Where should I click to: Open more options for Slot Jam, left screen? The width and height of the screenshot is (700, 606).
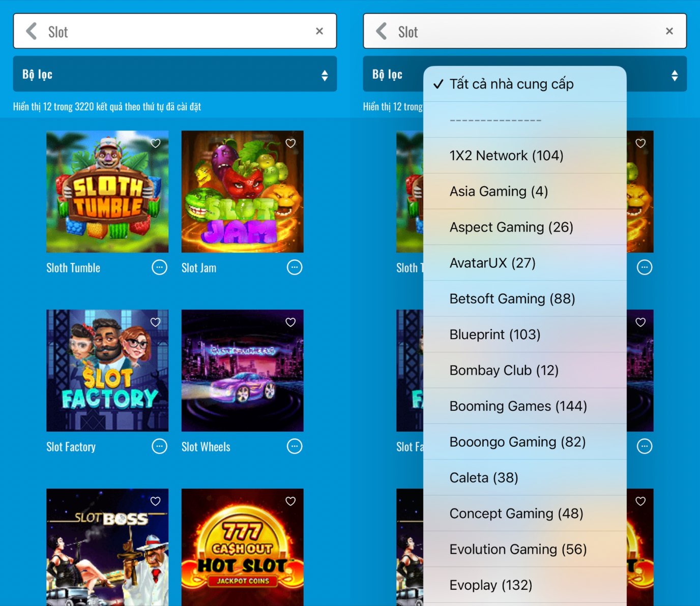point(295,267)
